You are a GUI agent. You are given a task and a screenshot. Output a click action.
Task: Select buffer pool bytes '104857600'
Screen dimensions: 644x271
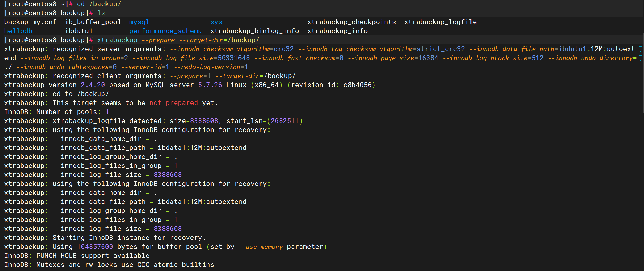pos(95,247)
